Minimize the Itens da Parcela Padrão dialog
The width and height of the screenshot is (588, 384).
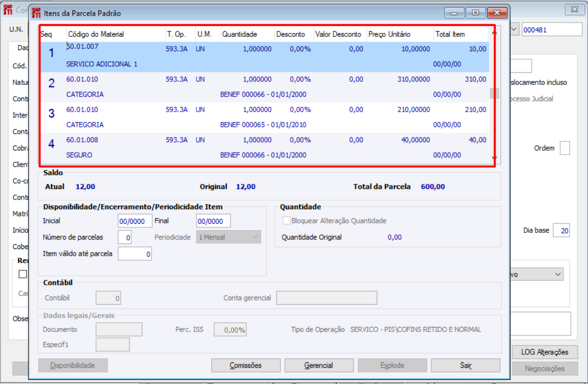(x=455, y=13)
